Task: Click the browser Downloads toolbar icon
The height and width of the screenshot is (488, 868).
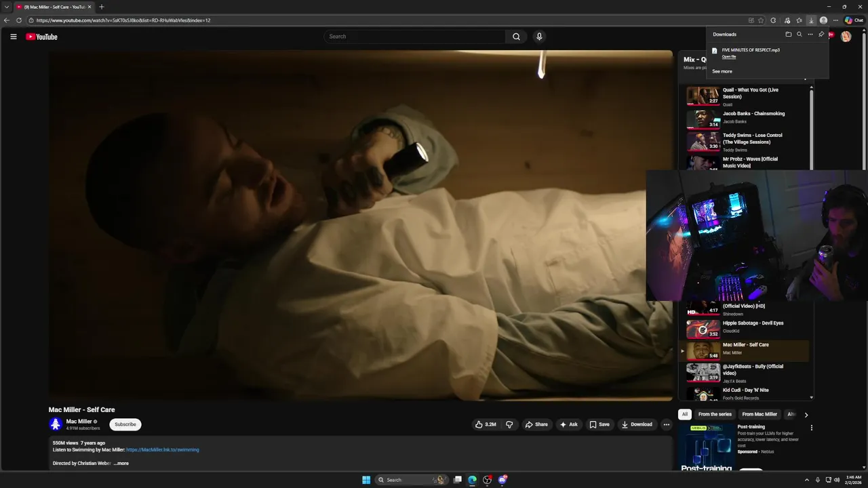Action: pyautogui.click(x=811, y=20)
